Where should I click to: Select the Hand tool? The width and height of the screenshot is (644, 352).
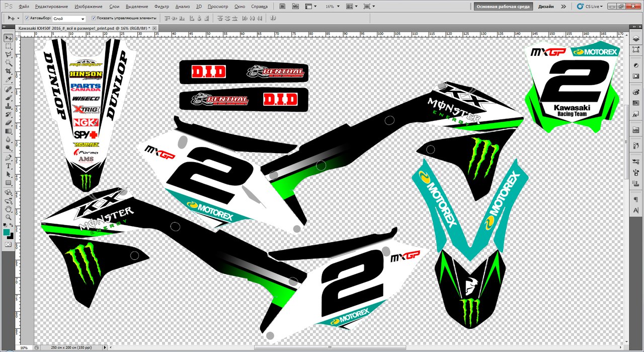(9, 209)
